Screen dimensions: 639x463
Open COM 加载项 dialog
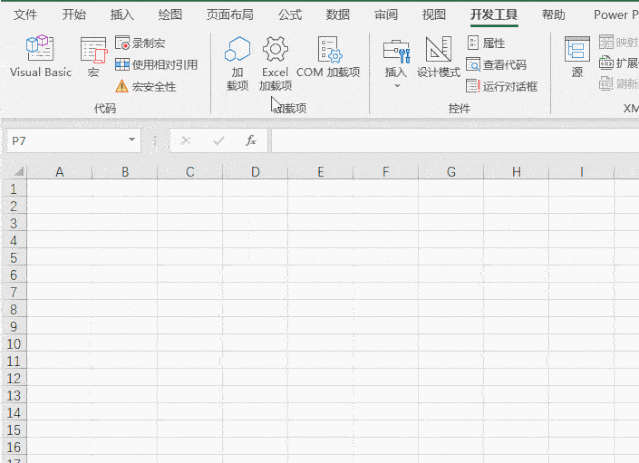point(328,57)
